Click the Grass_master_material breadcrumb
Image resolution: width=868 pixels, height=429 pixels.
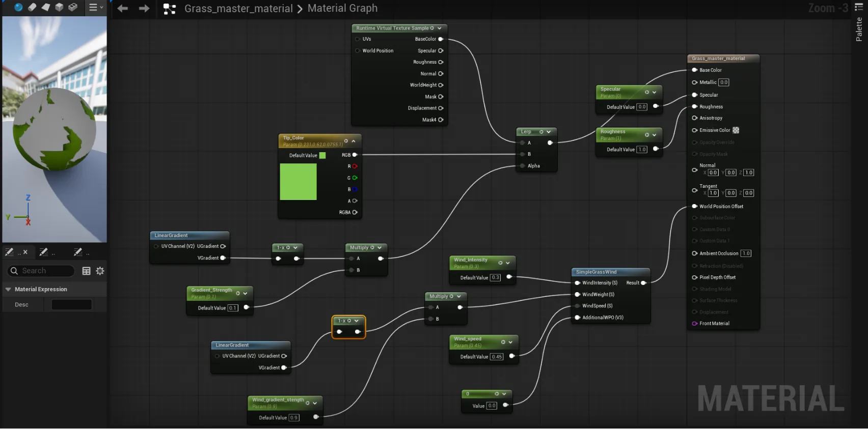point(238,9)
